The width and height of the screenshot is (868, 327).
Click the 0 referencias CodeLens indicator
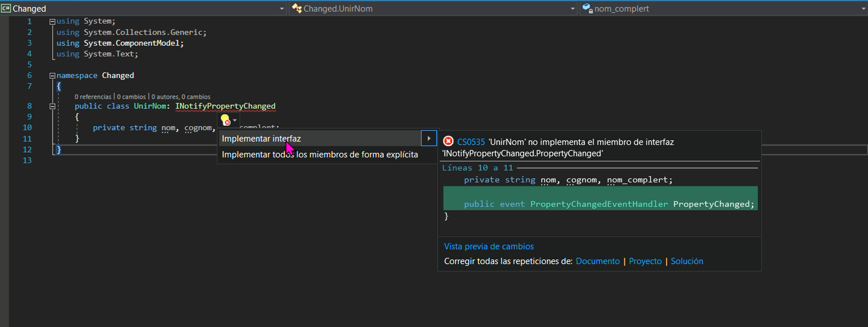click(x=93, y=97)
